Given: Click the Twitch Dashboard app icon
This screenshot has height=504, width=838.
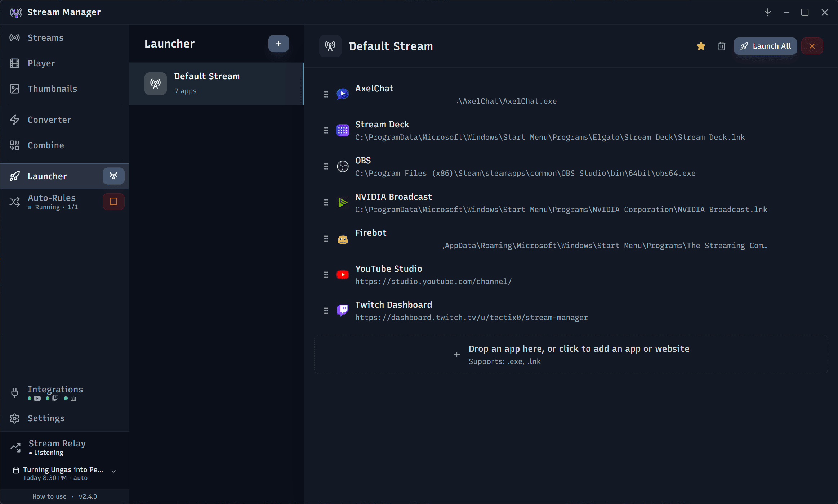Looking at the screenshot, I should pyautogui.click(x=343, y=310).
